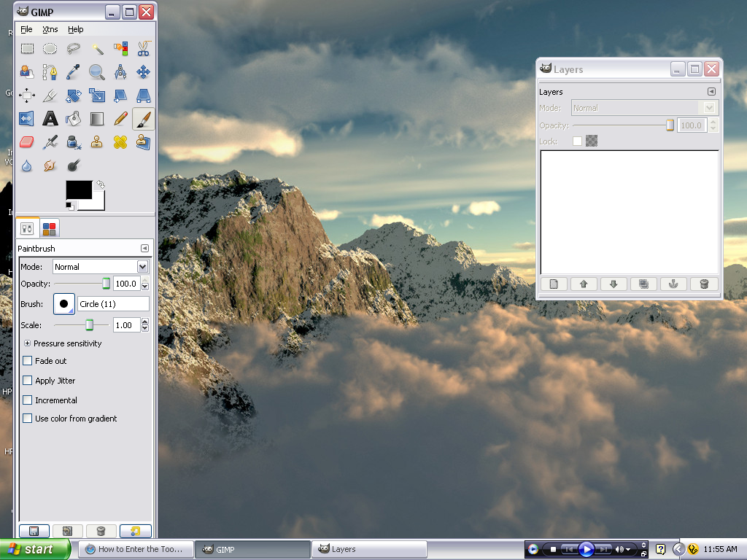Select the Smudge tool
The image size is (747, 560).
pos(52,166)
